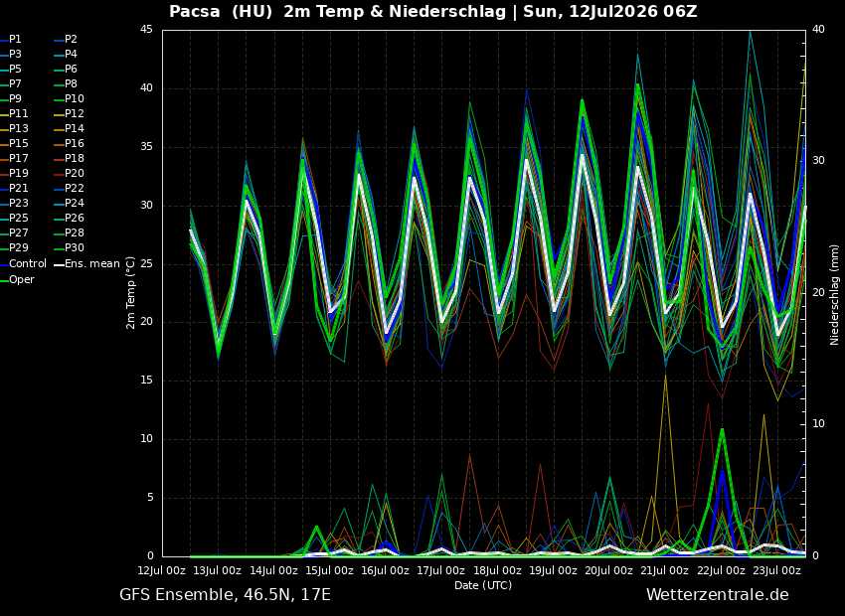
Task: Click the P2 legend label
Action: (72, 40)
